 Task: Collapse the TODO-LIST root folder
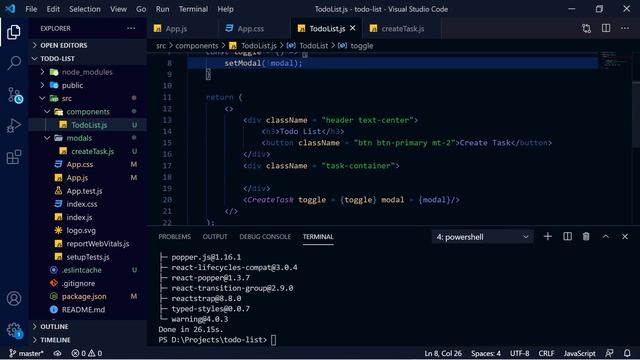pyautogui.click(x=57, y=59)
